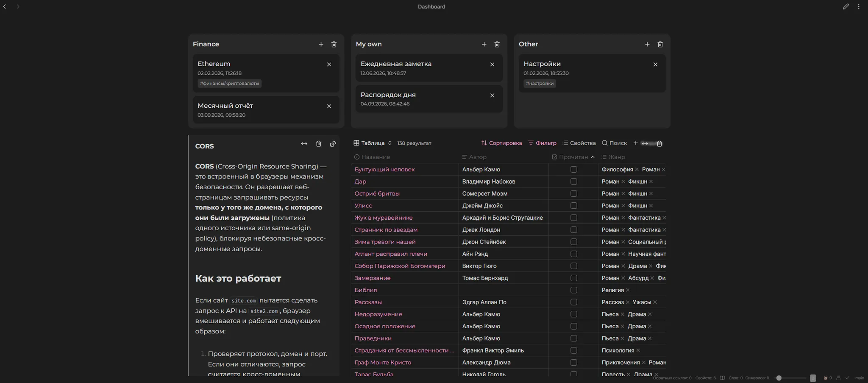Open the pencil edit mode icon
868x383 pixels.
(x=846, y=6)
